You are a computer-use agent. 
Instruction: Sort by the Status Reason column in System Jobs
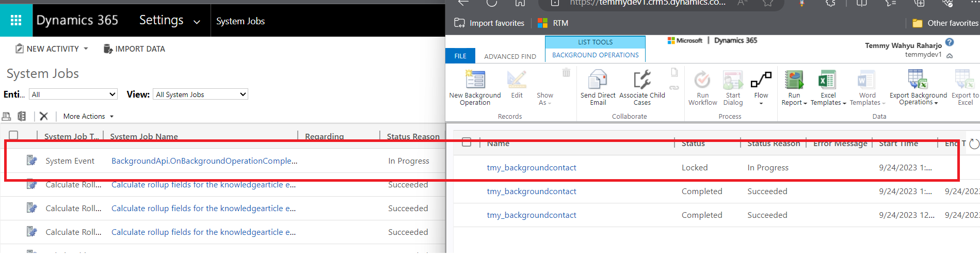click(x=413, y=136)
